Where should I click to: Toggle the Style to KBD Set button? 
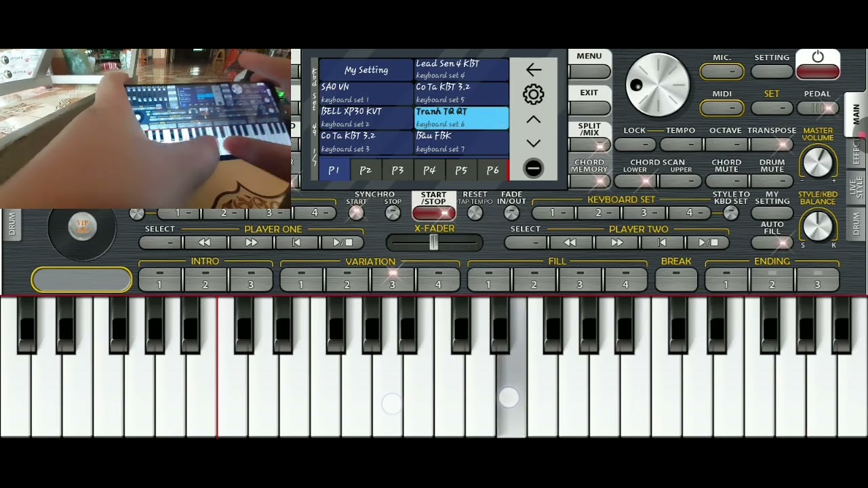pos(730,213)
